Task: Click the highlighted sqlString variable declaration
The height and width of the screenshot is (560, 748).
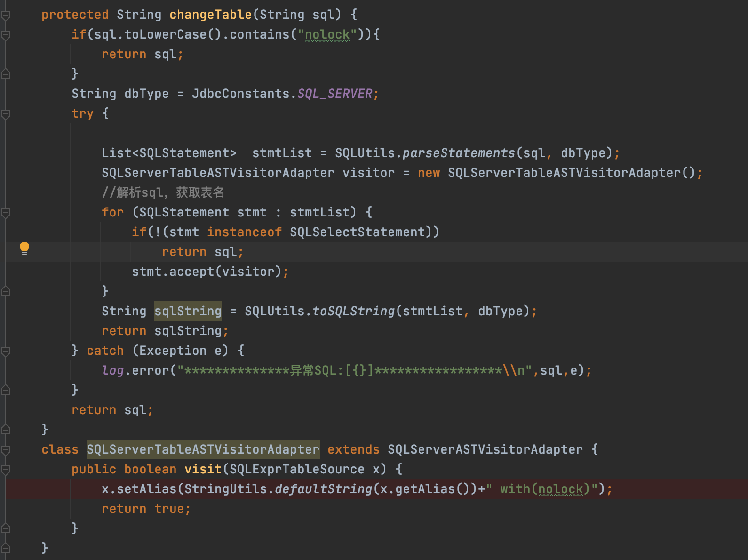Action: click(x=188, y=311)
